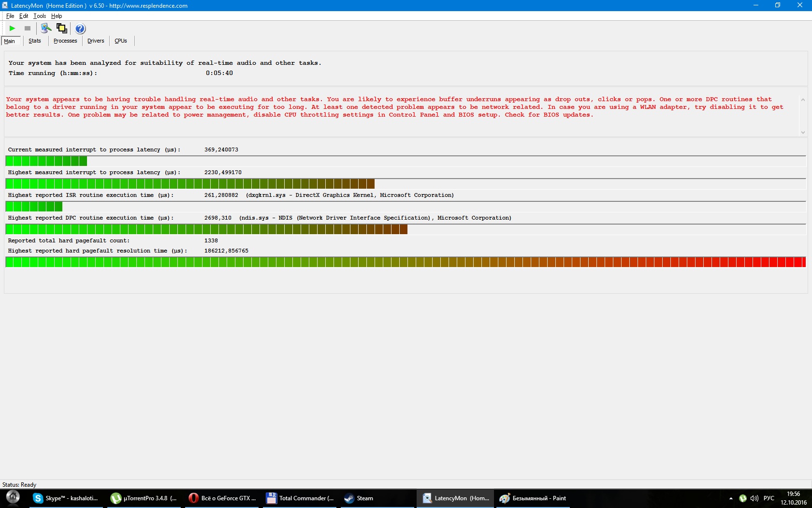Click the LatencyMon taskbar button
Viewport: 812px width, 508px height.
coord(455,498)
